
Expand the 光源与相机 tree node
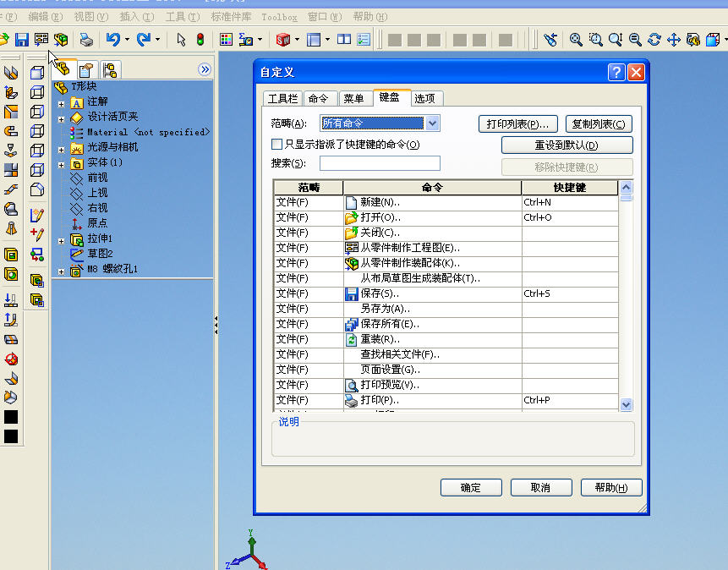click(x=61, y=150)
